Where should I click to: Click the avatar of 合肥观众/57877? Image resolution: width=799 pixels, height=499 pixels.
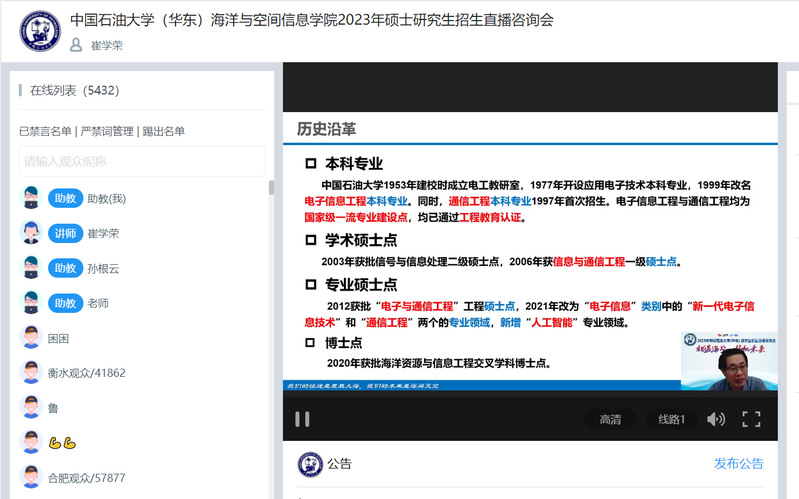32,477
